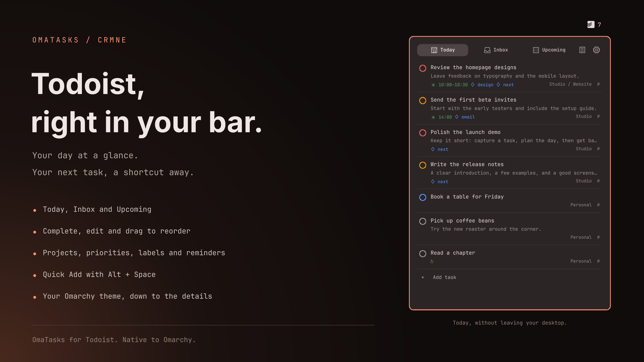Viewport: 644px width, 362px height.
Task: Click the # icon on homepage designs row
Action: [x=598, y=84]
